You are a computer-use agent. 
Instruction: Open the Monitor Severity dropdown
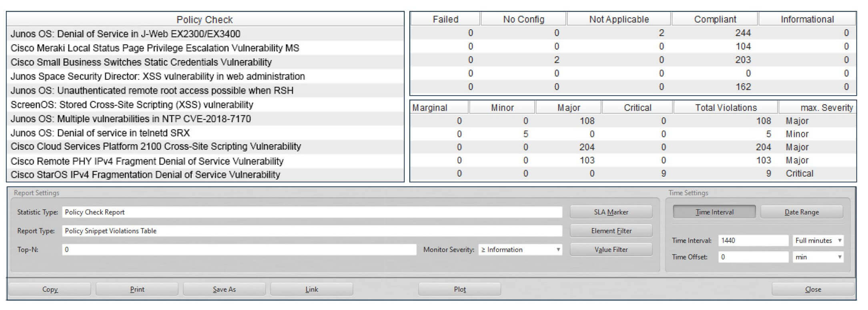(520, 250)
